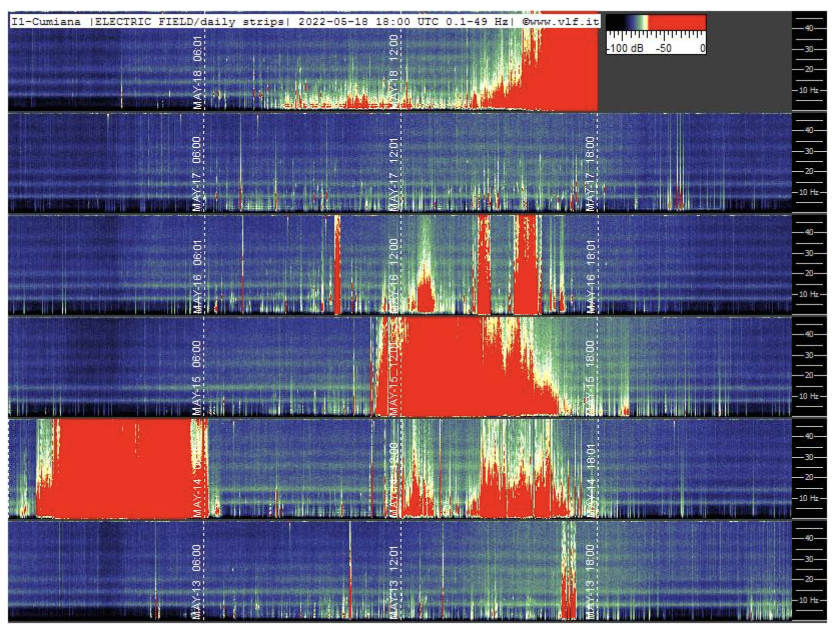Select the -50 legend label
The width and height of the screenshot is (840, 635).
tap(664, 49)
